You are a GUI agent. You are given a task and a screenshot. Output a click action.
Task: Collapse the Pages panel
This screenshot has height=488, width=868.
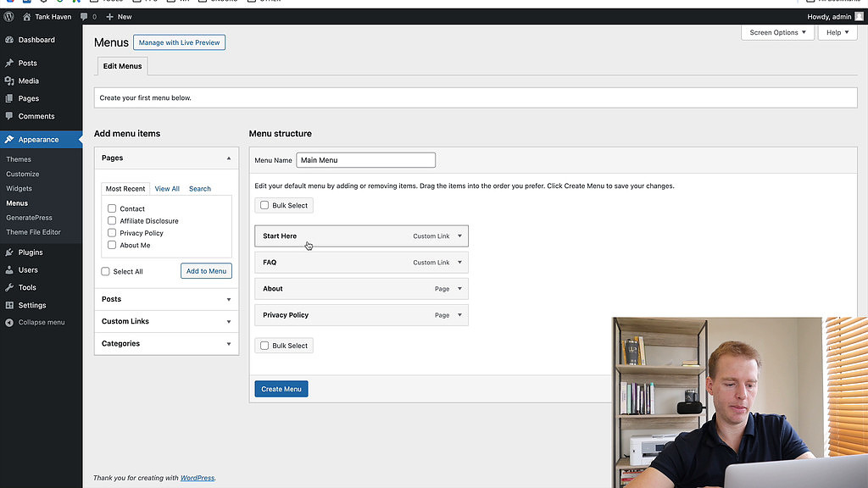point(228,157)
